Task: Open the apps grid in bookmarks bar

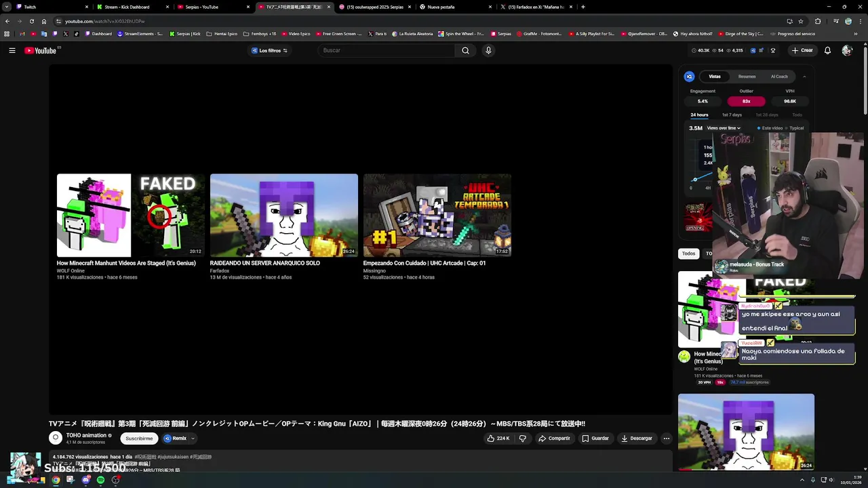Action: point(7,33)
